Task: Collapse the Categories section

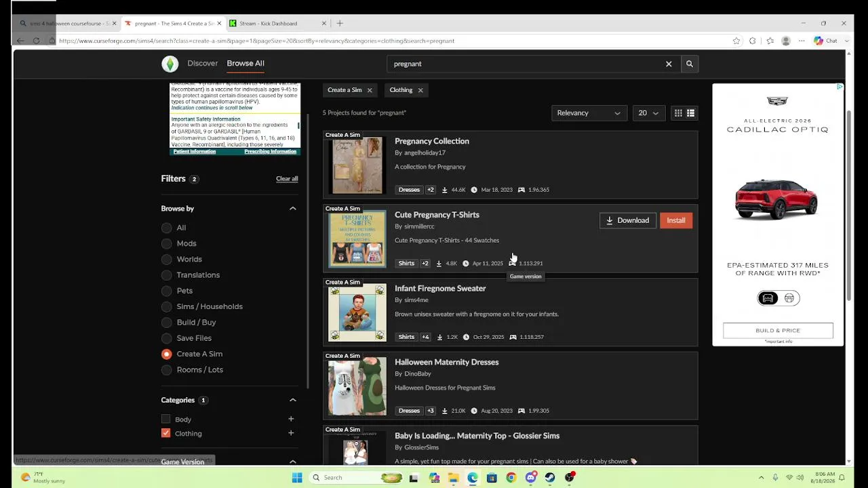Action: pyautogui.click(x=293, y=400)
